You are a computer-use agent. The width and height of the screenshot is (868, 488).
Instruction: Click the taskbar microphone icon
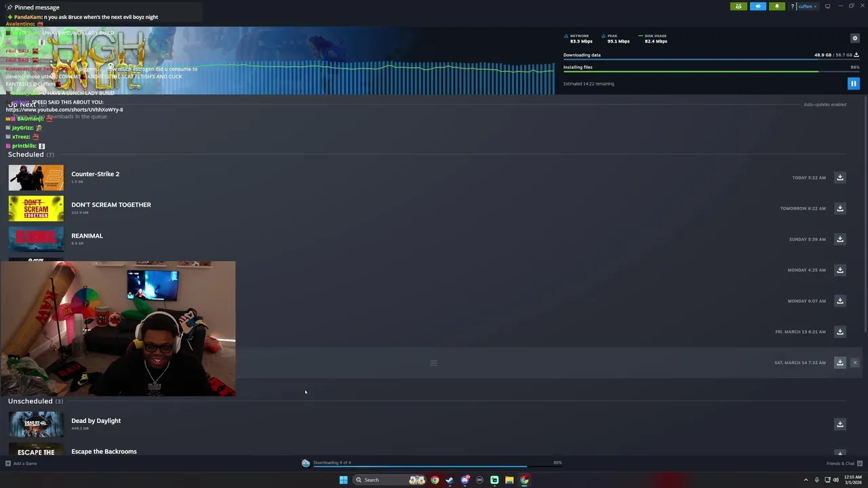[x=816, y=480]
